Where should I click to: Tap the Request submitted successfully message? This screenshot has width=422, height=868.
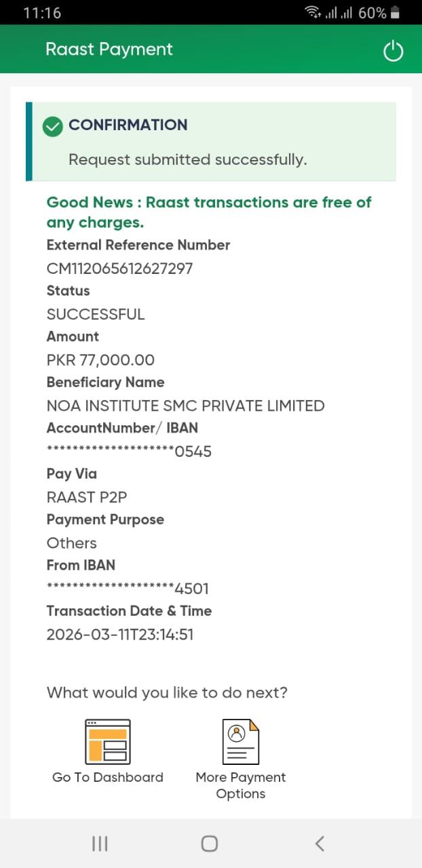point(187,160)
